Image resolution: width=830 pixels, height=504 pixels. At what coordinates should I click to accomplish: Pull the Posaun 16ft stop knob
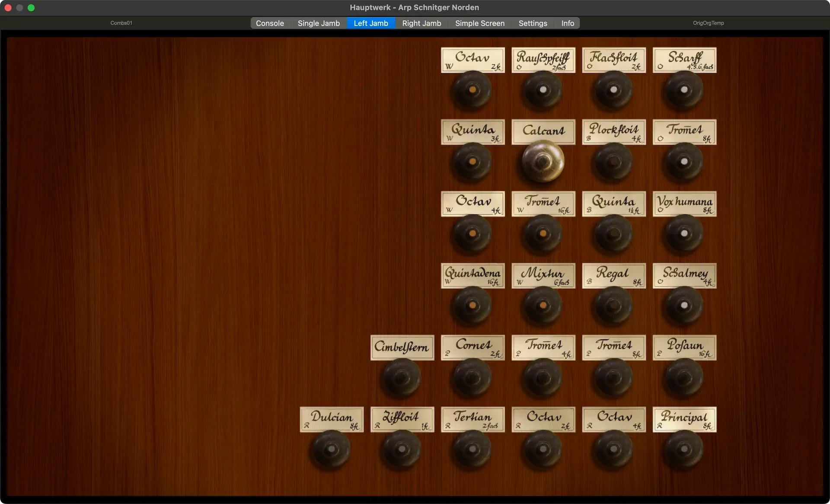pos(684,377)
